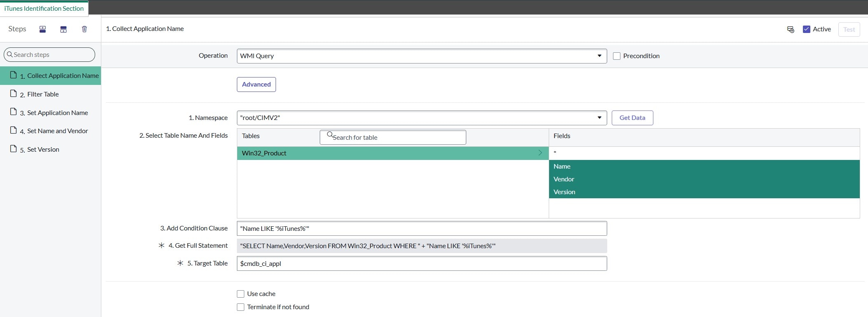The width and height of the screenshot is (868, 317).
Task: Click the Test button
Action: 849,29
